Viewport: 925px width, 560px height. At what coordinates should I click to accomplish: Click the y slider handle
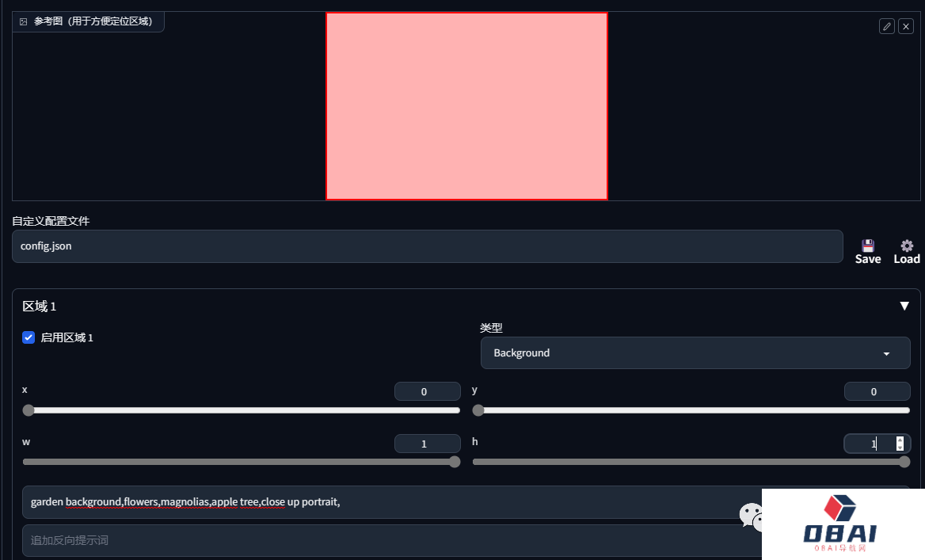click(x=478, y=410)
